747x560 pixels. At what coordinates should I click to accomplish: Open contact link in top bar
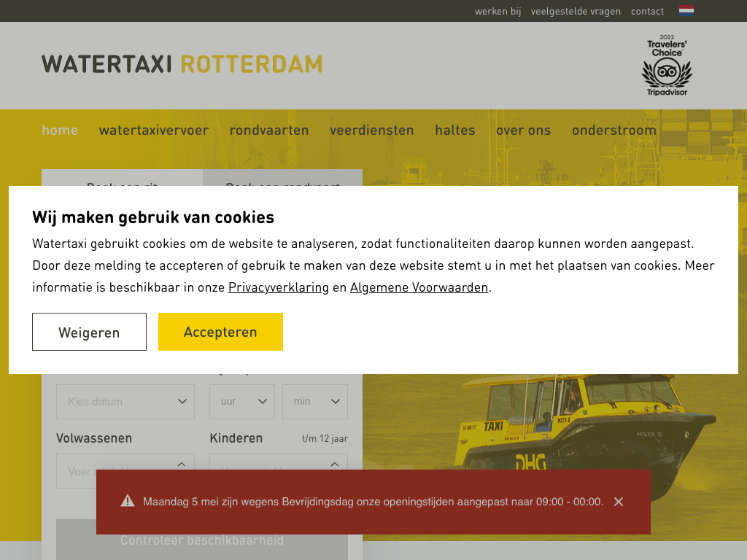(647, 11)
